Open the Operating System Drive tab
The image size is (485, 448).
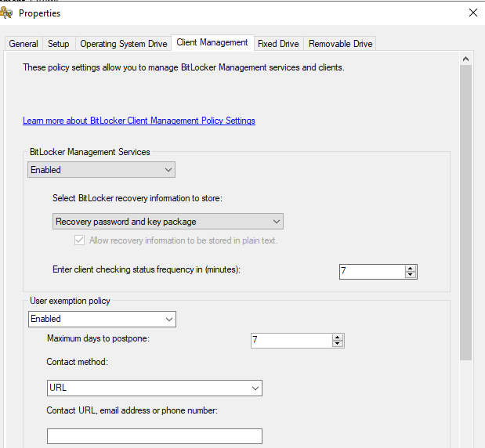tap(124, 44)
